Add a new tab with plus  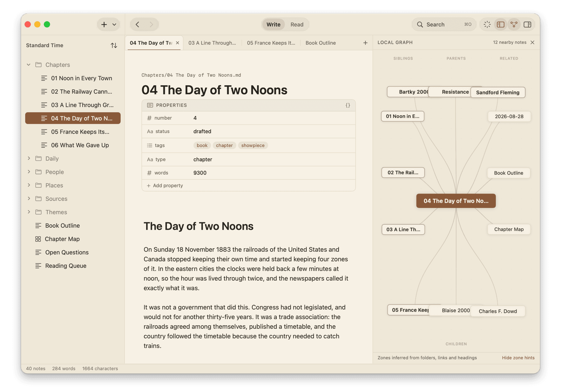pos(365,43)
